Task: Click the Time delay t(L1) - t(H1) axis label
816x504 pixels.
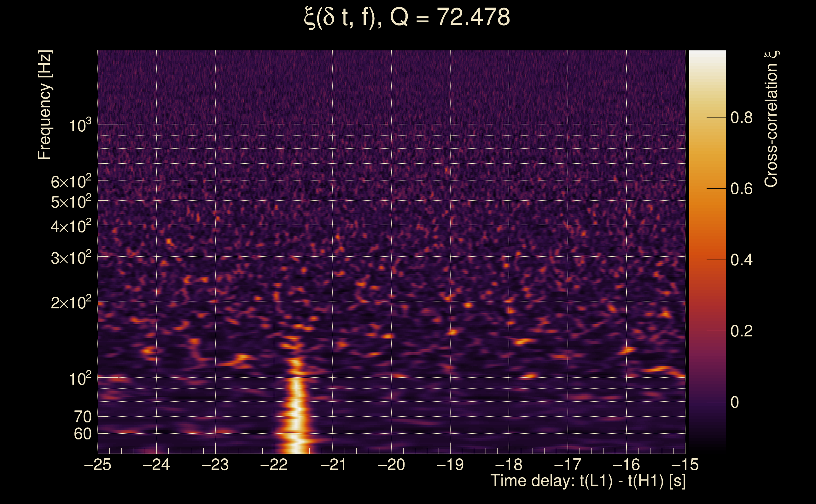Action: pyautogui.click(x=588, y=481)
